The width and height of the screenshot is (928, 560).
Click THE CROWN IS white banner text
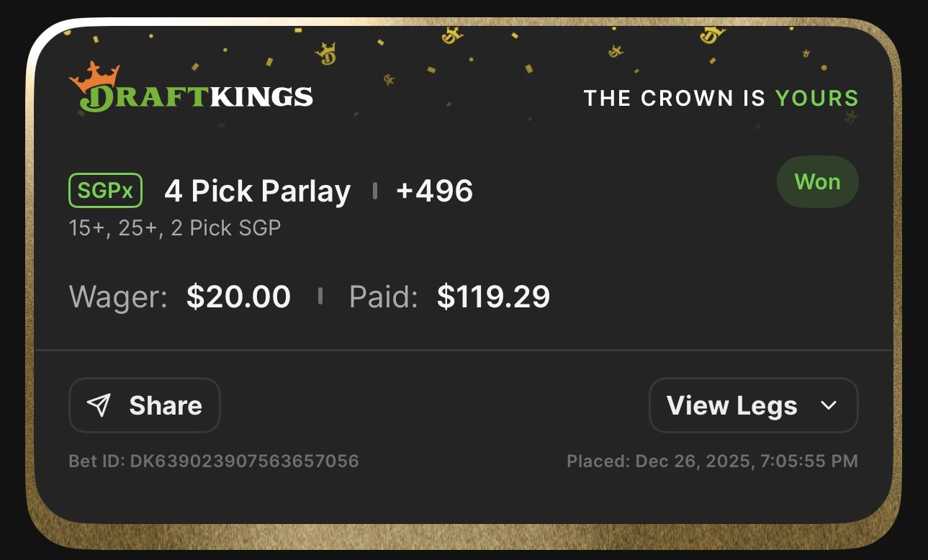tap(675, 98)
